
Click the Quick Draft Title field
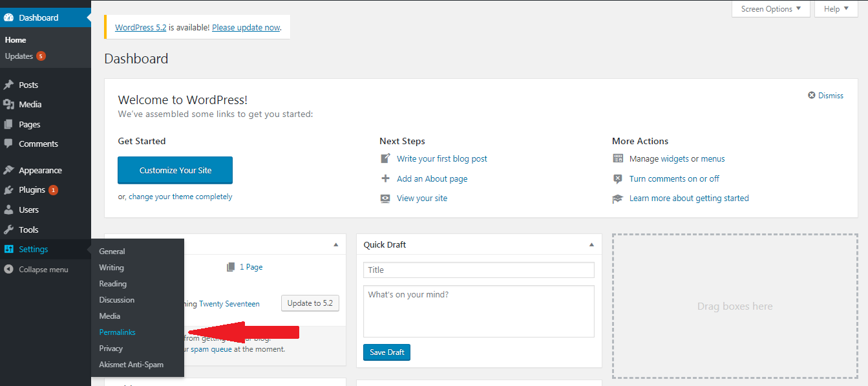pyautogui.click(x=479, y=270)
